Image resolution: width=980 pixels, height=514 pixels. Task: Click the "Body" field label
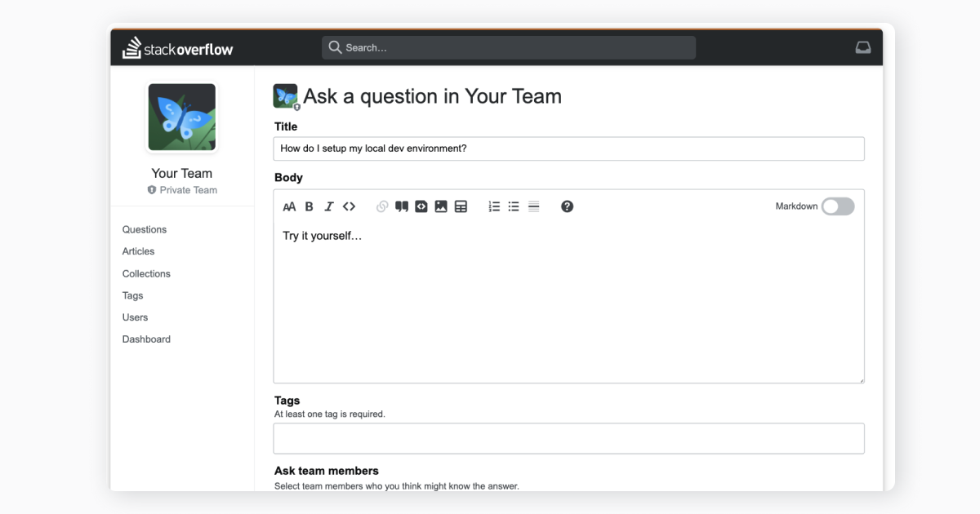pyautogui.click(x=289, y=178)
